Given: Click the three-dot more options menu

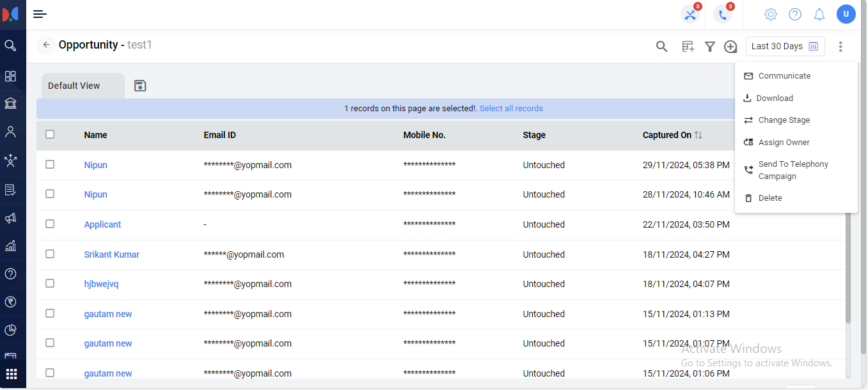Looking at the screenshot, I should point(840,47).
